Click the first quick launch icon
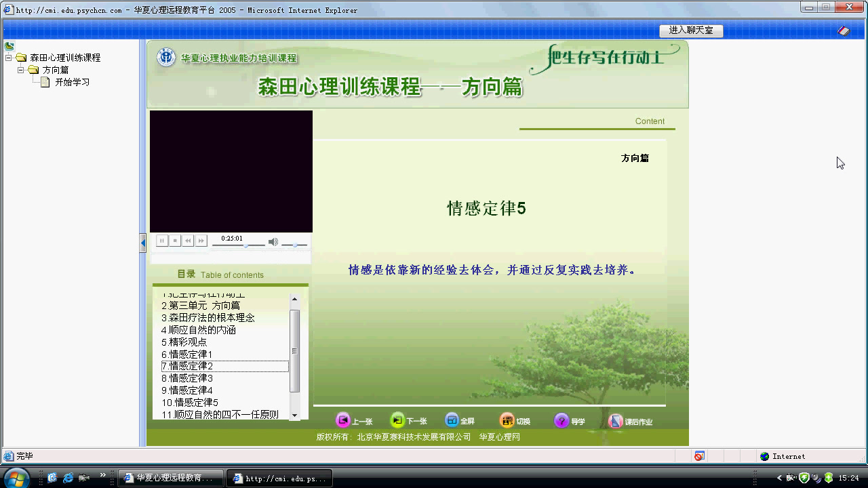 52,478
